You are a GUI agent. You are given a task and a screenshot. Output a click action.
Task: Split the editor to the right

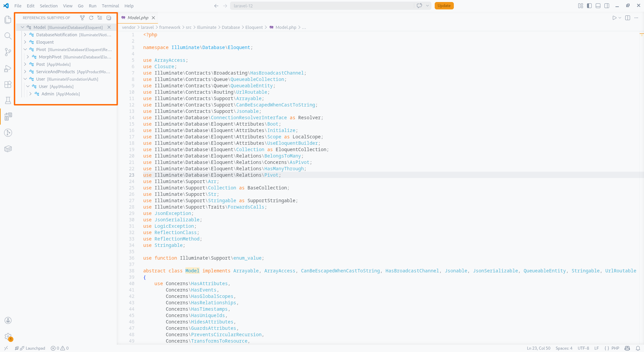click(628, 18)
